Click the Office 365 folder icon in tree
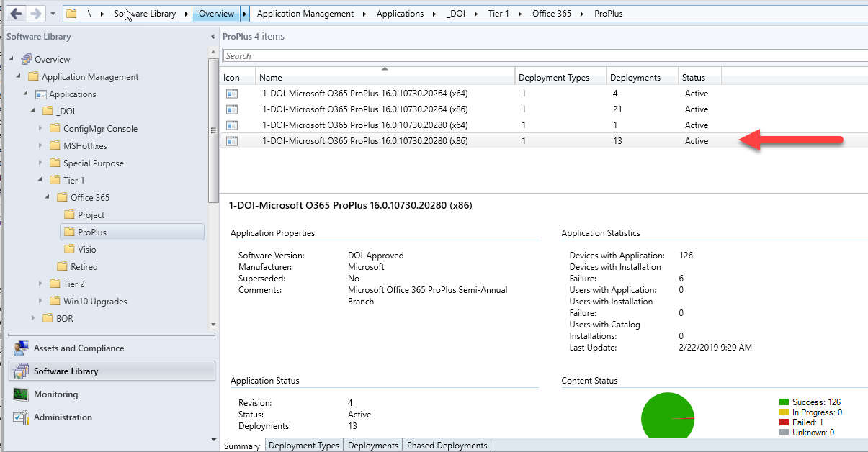868x452 pixels. [x=63, y=197]
